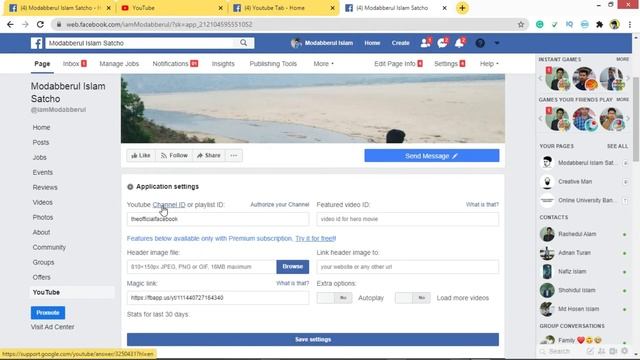Click Create in the top bar

pyautogui.click(x=400, y=43)
